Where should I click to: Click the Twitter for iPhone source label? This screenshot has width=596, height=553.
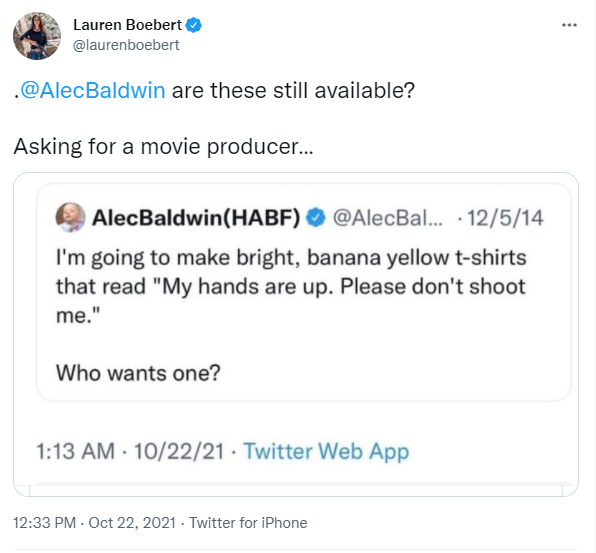(248, 523)
